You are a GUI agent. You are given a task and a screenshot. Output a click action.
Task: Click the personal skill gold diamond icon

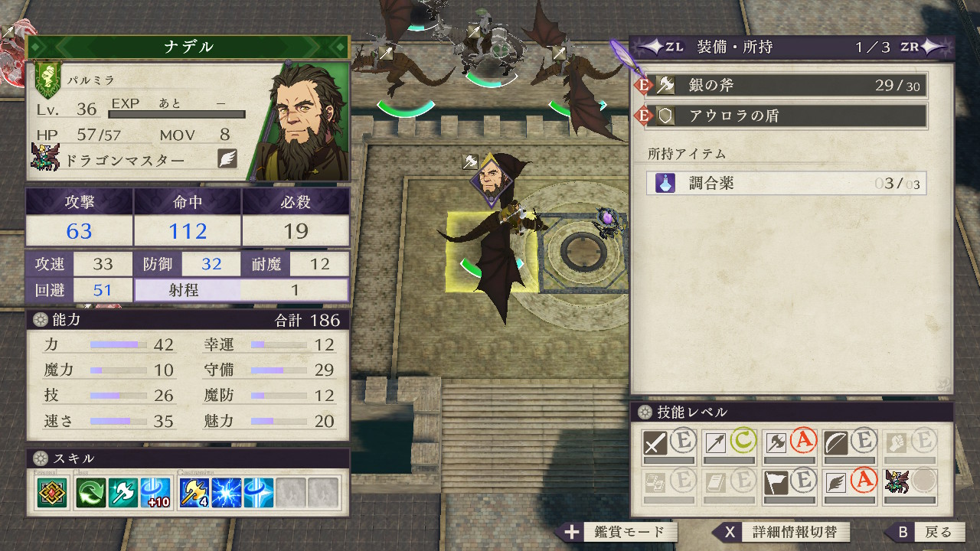51,493
